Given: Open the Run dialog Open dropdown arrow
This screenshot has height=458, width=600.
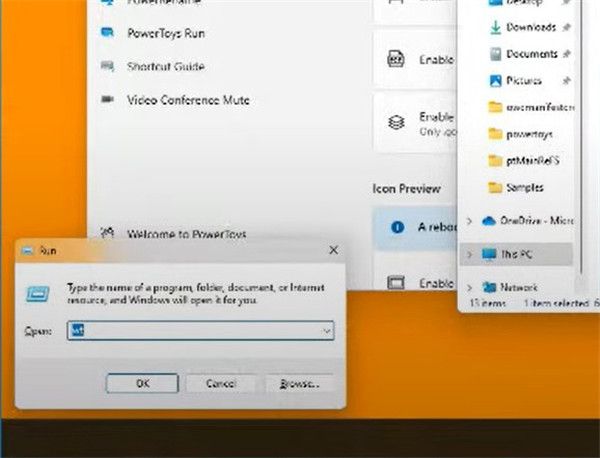Looking at the screenshot, I should (326, 330).
